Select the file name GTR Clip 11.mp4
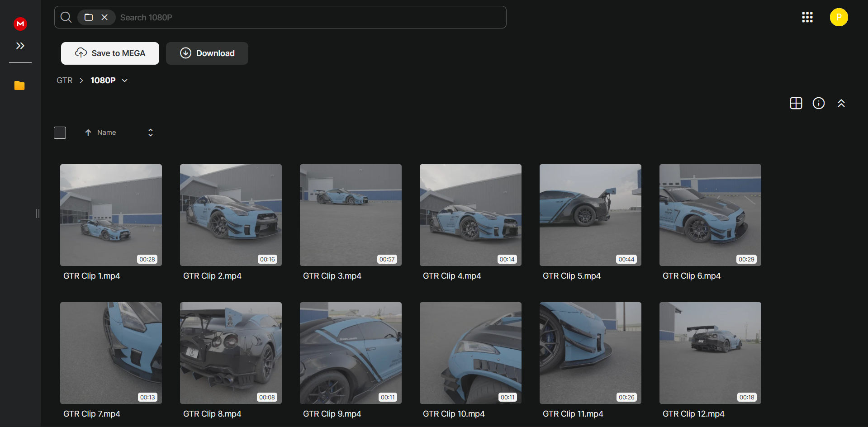 coord(573,414)
